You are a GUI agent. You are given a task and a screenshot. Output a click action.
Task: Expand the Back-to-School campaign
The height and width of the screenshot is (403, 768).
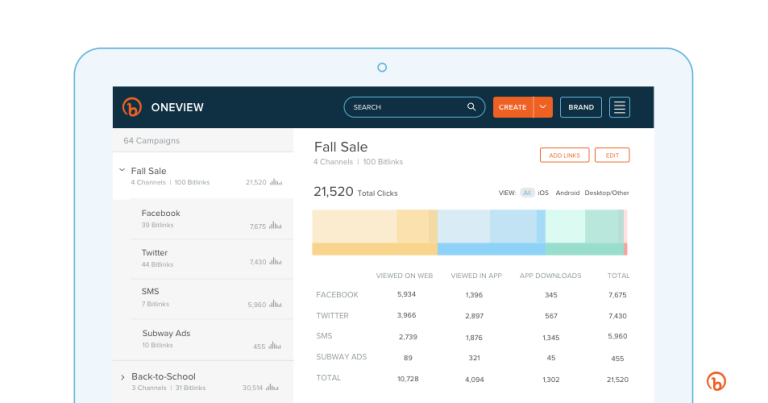click(122, 377)
